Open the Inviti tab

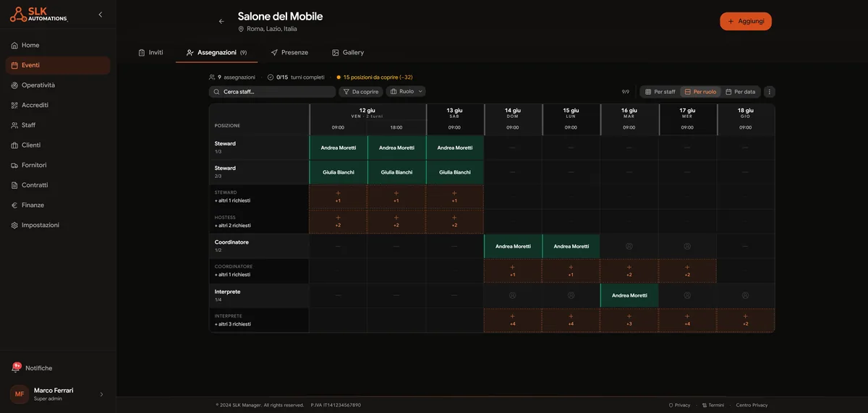pos(150,53)
